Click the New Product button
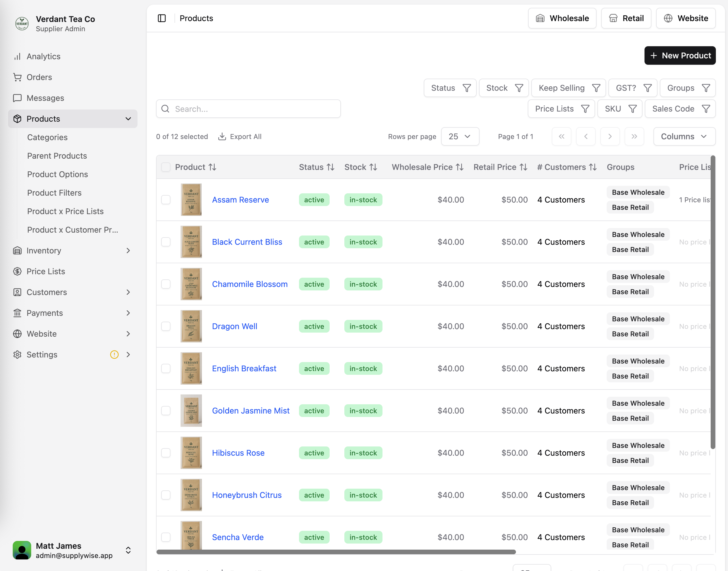The image size is (728, 571). (x=680, y=55)
